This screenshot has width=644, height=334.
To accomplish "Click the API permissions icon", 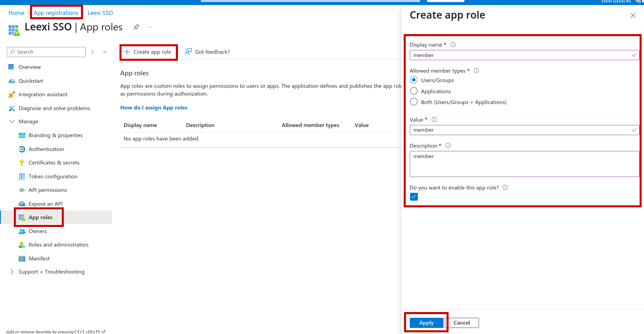I will click(x=22, y=190).
